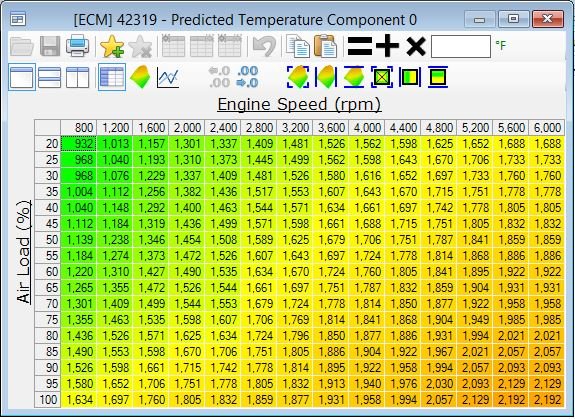
Task: Click the Paste clipboard icon
Action: point(325,46)
